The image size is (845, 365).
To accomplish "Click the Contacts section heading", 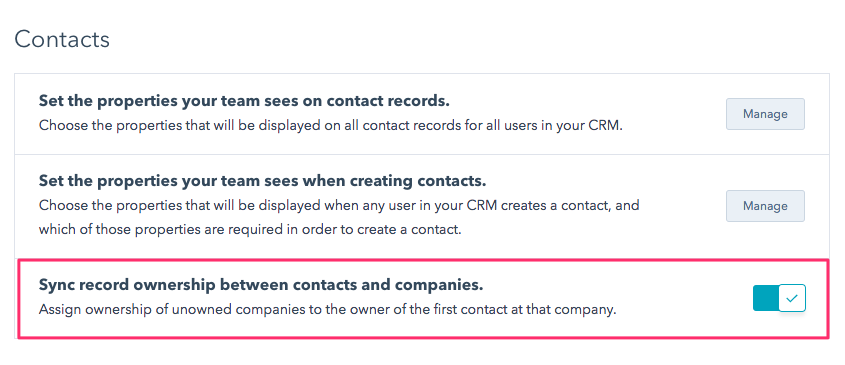I will coord(62,39).
